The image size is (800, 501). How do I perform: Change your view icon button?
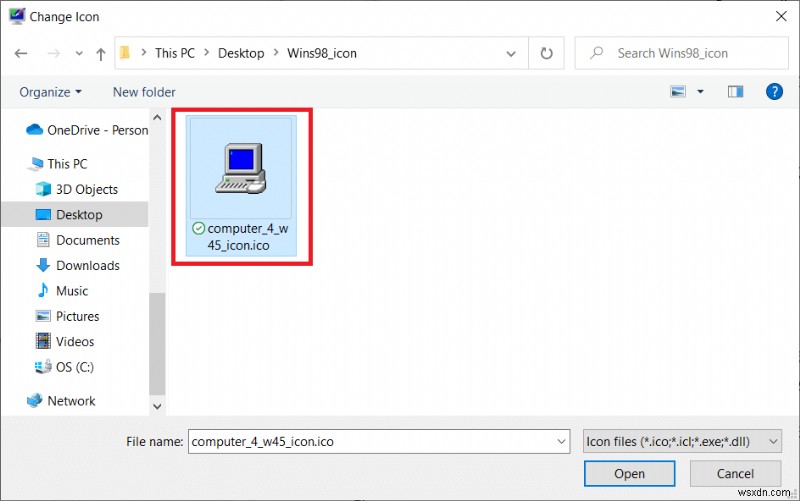point(678,92)
